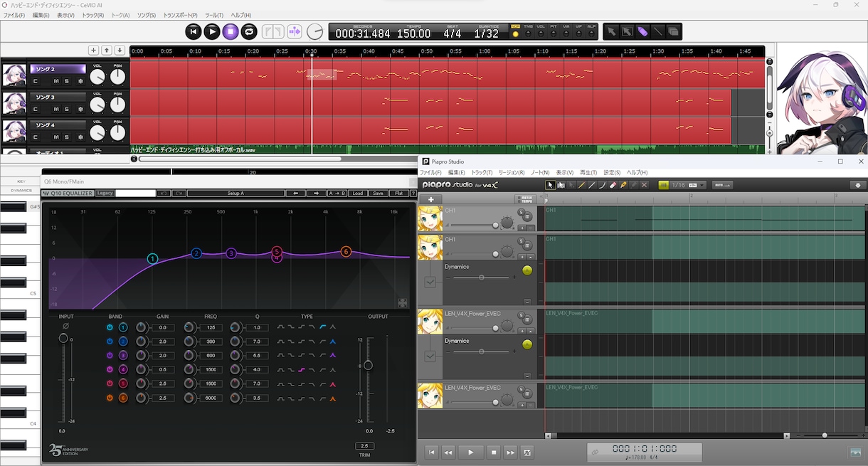Select the line tool in CeVIO toolbar

click(x=658, y=31)
